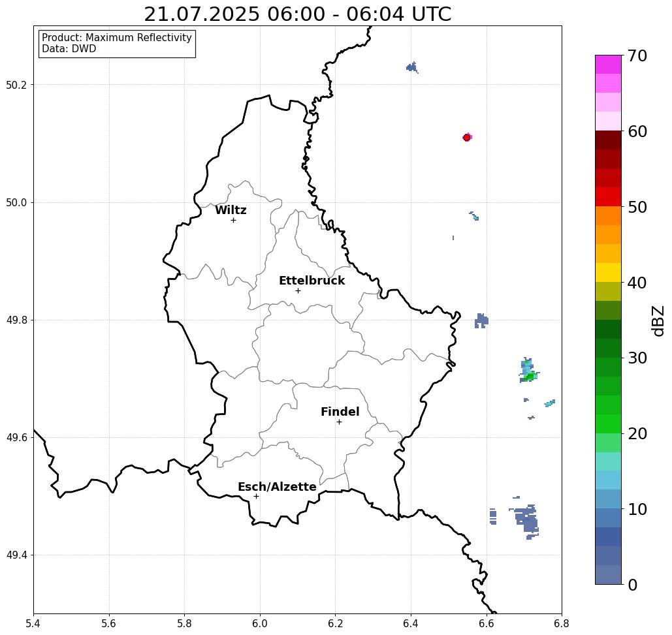
Task: Click latitude axis label 49.4
Action: [x=16, y=555]
